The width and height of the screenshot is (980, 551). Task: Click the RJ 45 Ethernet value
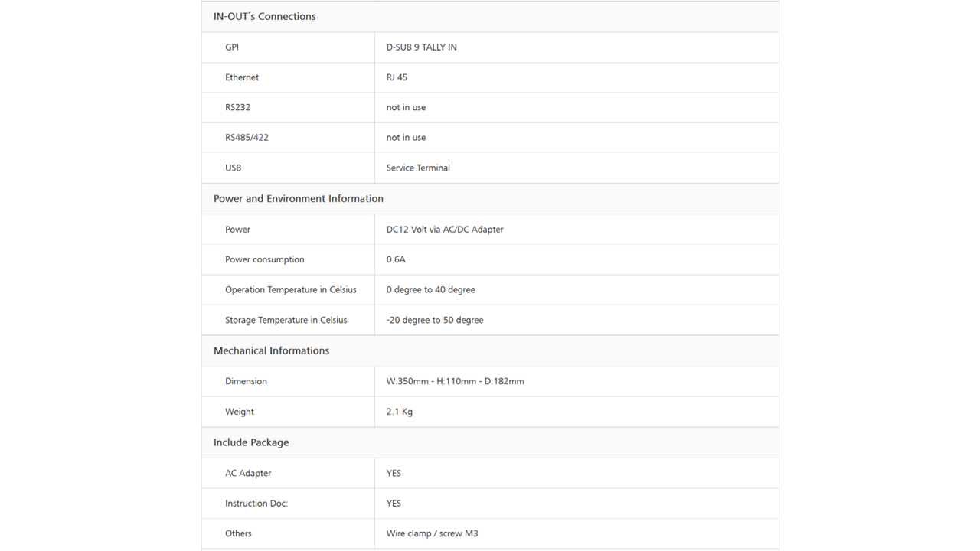(x=397, y=77)
